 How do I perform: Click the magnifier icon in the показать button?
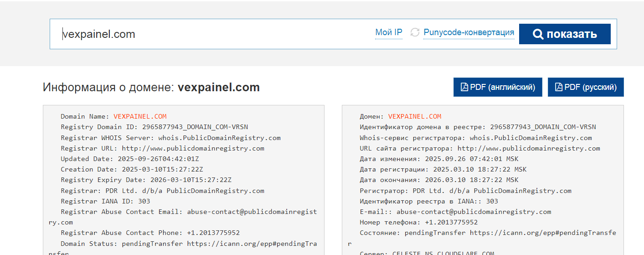[538, 34]
